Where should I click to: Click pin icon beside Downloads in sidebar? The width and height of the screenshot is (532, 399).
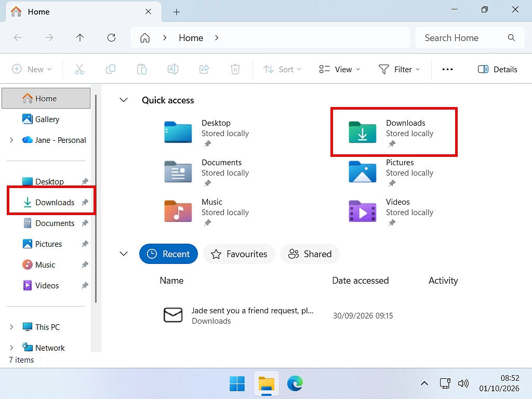pos(85,202)
